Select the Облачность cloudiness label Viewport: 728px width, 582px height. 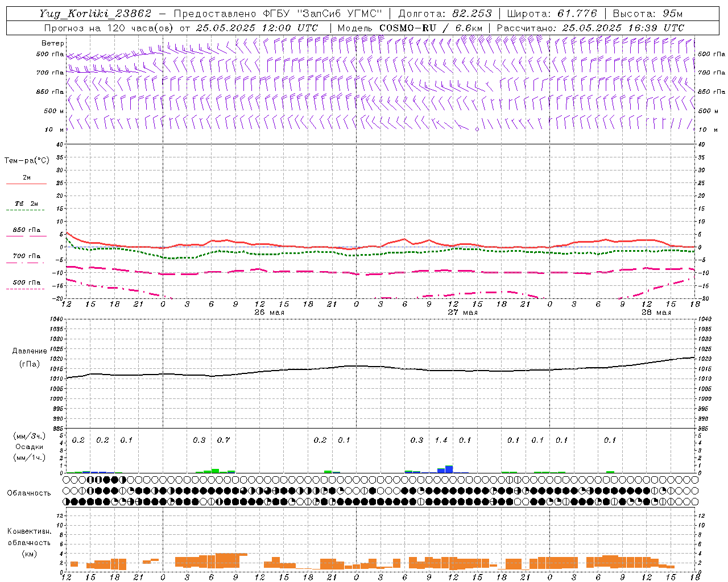pyautogui.click(x=29, y=493)
